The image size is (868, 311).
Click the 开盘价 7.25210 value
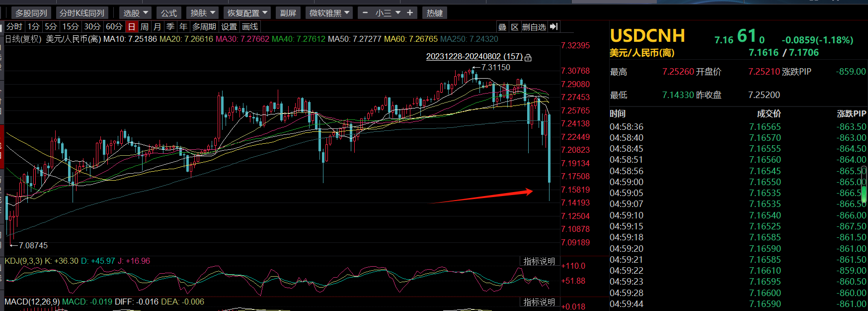pyautogui.click(x=764, y=72)
